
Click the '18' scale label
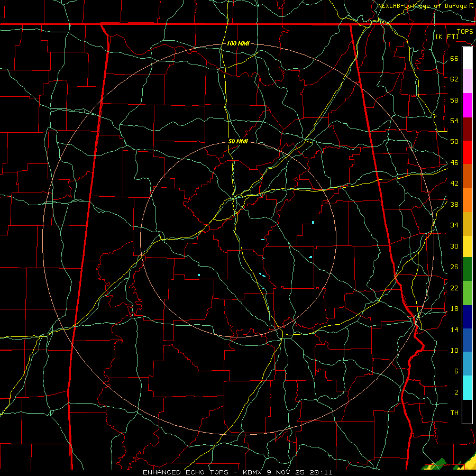(x=454, y=309)
